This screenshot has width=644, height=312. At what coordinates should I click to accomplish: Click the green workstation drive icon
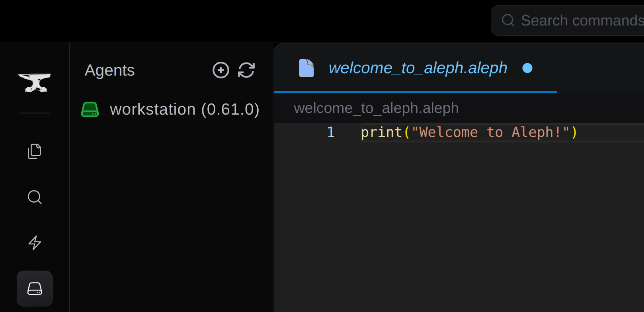pos(90,109)
